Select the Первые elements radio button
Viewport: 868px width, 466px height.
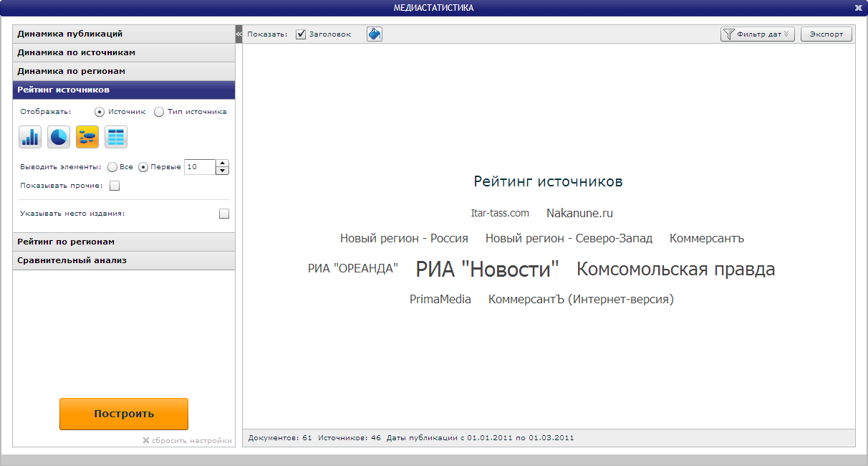click(x=143, y=167)
